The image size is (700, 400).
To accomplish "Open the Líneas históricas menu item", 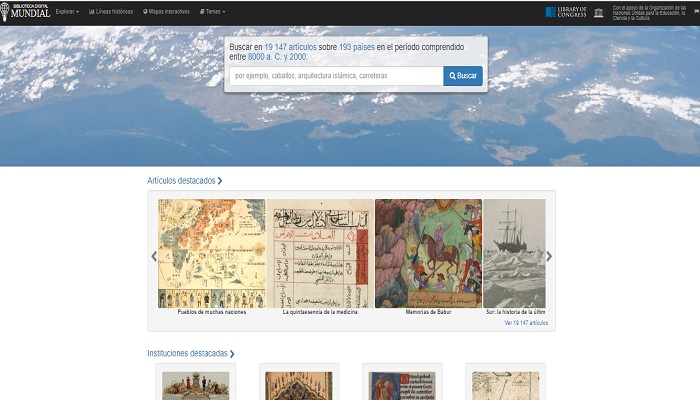I will tap(111, 12).
